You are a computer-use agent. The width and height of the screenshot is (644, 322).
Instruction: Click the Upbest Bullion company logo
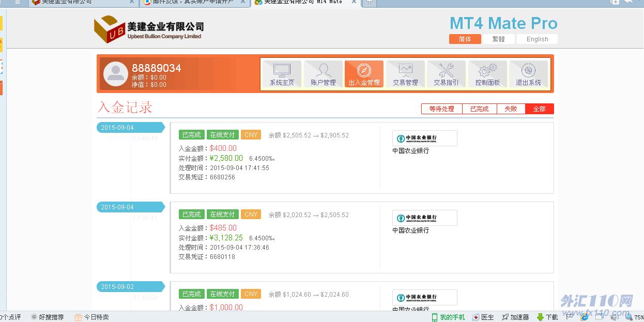pyautogui.click(x=149, y=29)
